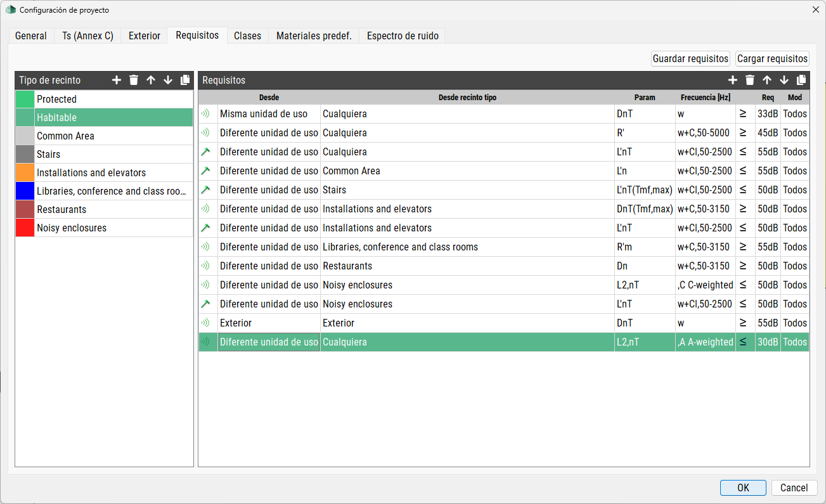Click sound icon of Exterior row

205,323
